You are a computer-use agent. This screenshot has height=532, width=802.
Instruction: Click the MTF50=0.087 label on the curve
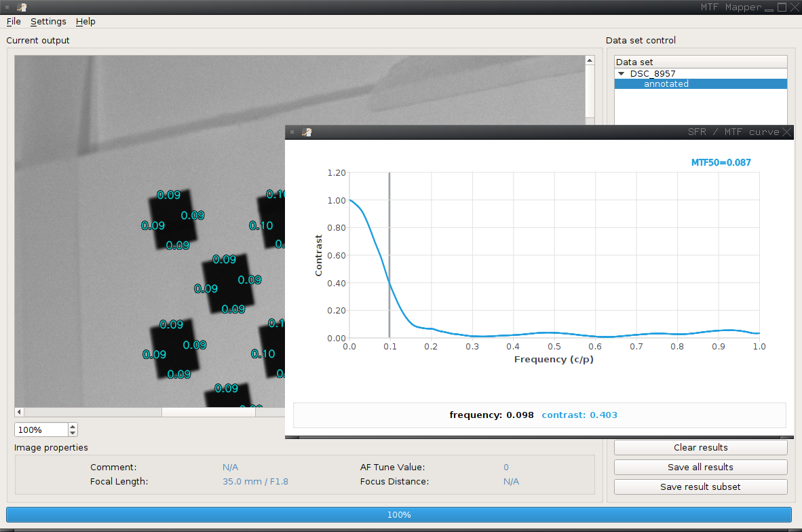721,162
